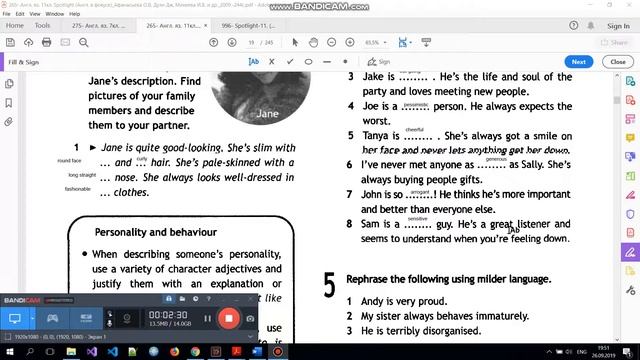
Task: Activate the Hand pan tool
Action: coord(313,42)
